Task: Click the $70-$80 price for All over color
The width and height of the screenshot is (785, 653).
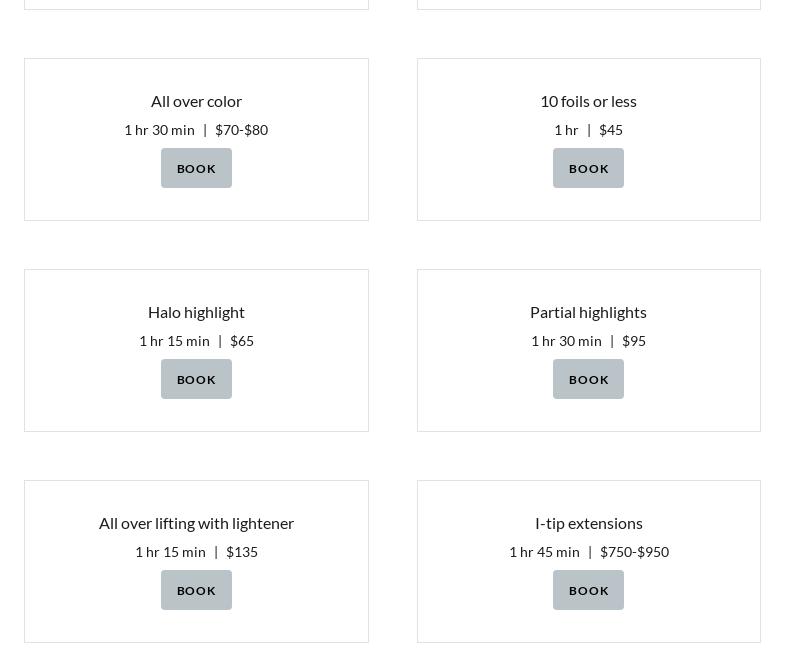Action: tap(241, 130)
